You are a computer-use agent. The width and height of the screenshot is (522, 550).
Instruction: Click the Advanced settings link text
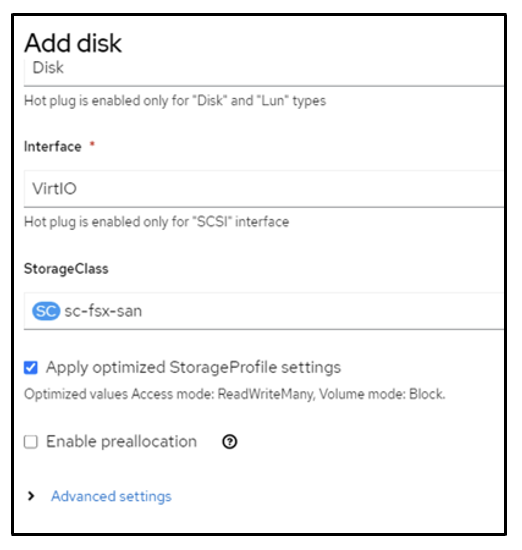click(x=111, y=496)
